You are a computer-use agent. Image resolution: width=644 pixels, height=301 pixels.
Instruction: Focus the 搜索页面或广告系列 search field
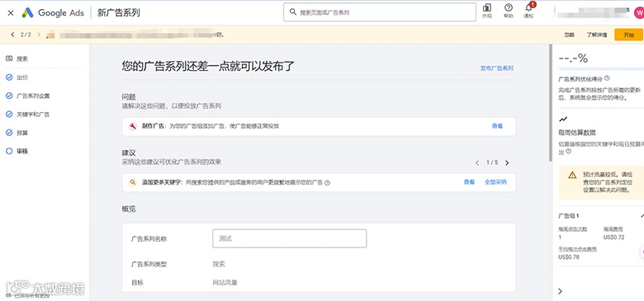tap(380, 12)
